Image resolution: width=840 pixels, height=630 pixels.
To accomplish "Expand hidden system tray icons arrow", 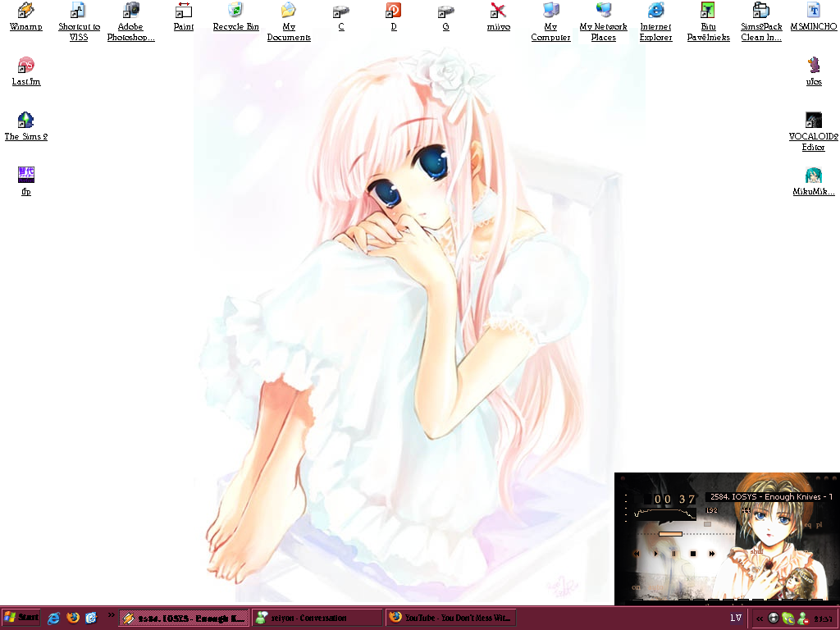I will [x=760, y=619].
